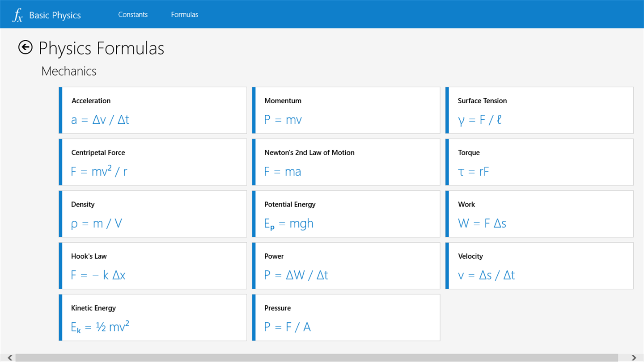Screen dimensions: 644x362
Task: Open the Velocity formula tile
Action: coord(539,266)
